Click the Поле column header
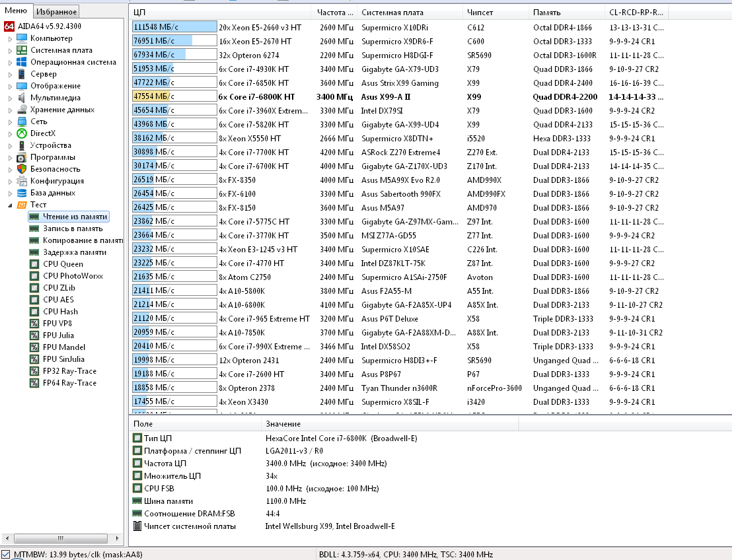 click(x=195, y=424)
